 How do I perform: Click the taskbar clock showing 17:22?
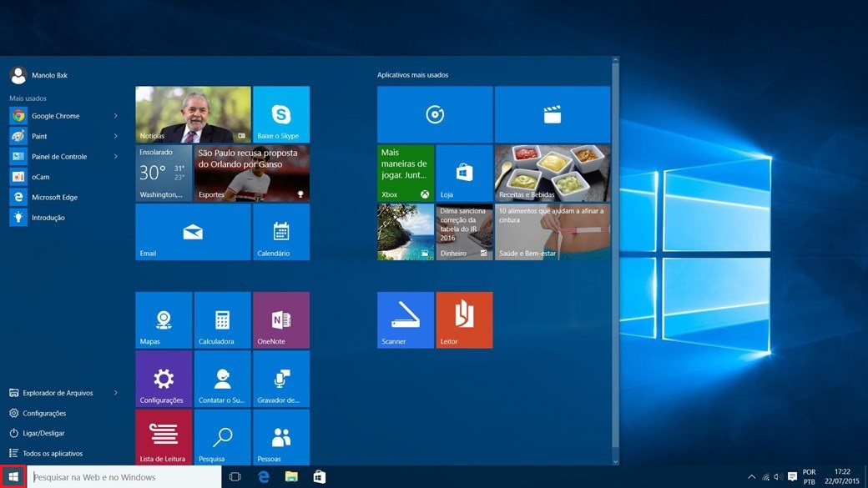(x=842, y=477)
